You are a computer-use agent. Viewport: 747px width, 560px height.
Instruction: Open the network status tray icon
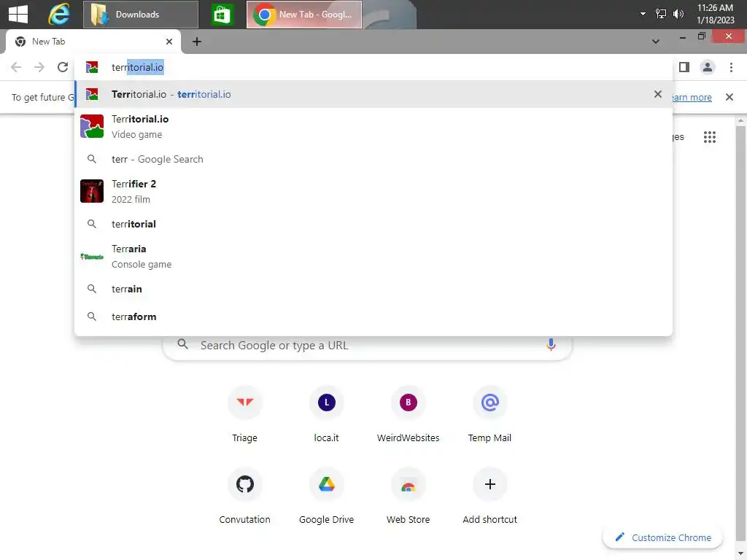pos(661,14)
